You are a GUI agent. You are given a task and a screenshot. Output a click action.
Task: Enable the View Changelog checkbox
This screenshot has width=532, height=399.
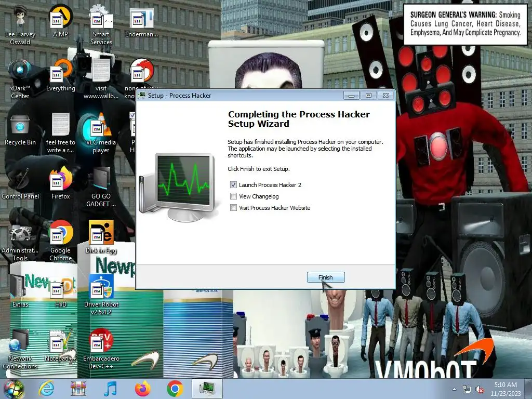[233, 196]
